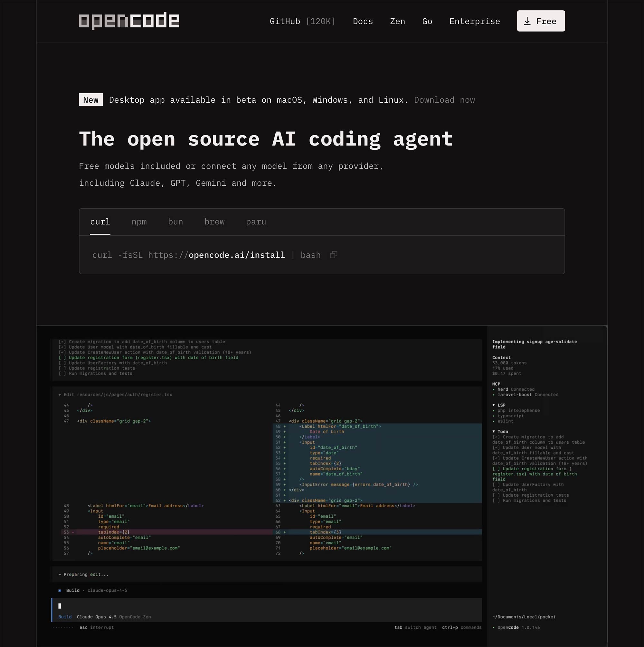Screen dimensions: 644x647
Task: Open the Docs page
Action: [x=363, y=22]
